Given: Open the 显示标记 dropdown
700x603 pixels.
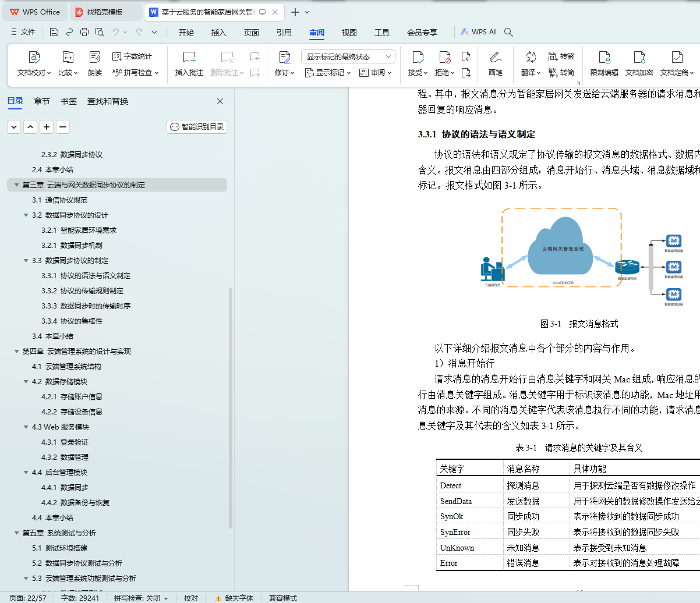Looking at the screenshot, I should (328, 73).
